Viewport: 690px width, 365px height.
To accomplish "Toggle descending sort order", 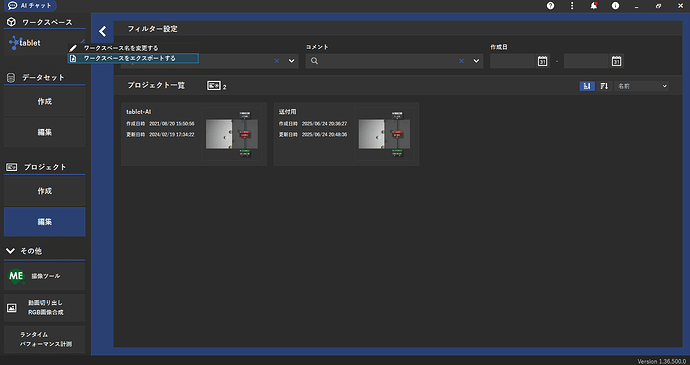I will pos(604,86).
